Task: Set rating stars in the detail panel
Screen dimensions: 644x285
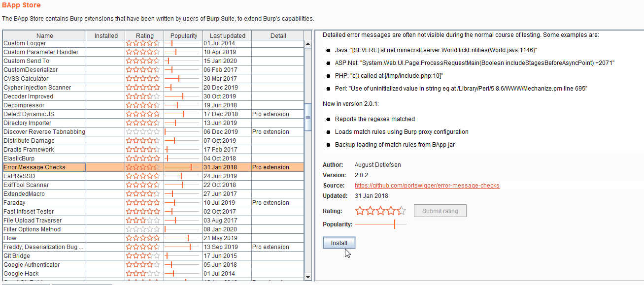Action: pos(381,211)
